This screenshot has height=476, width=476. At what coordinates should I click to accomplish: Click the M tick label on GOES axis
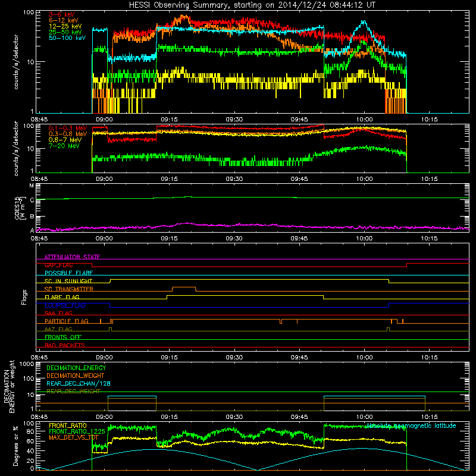tap(32, 186)
